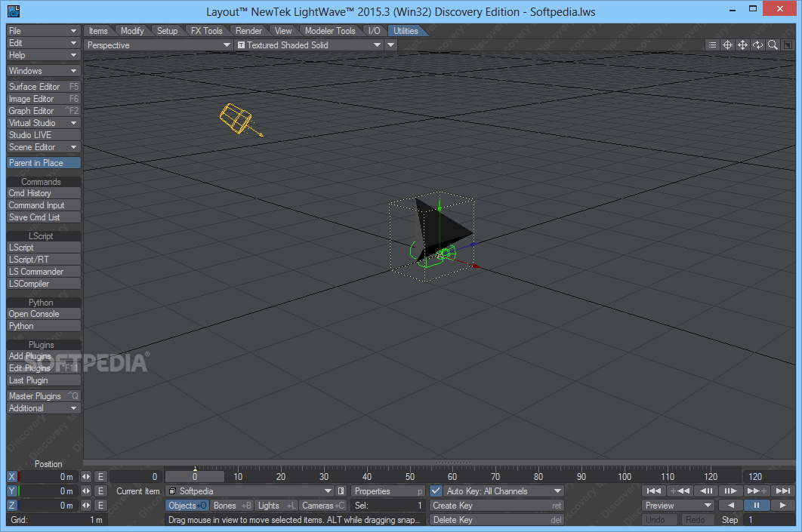Click the maximize viewport icon
The image size is (802, 532).
click(x=788, y=45)
